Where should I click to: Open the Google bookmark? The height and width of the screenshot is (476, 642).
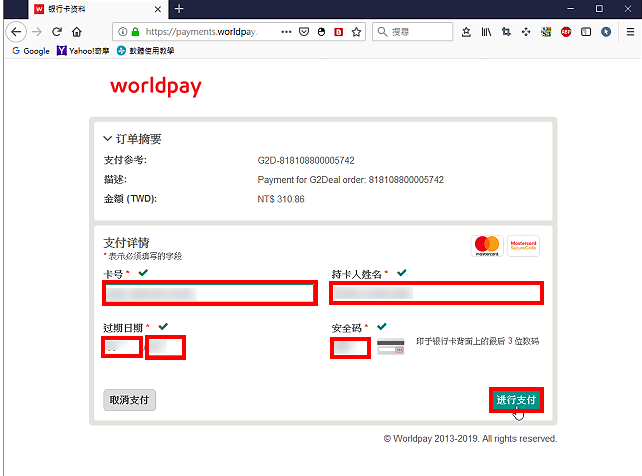31,51
